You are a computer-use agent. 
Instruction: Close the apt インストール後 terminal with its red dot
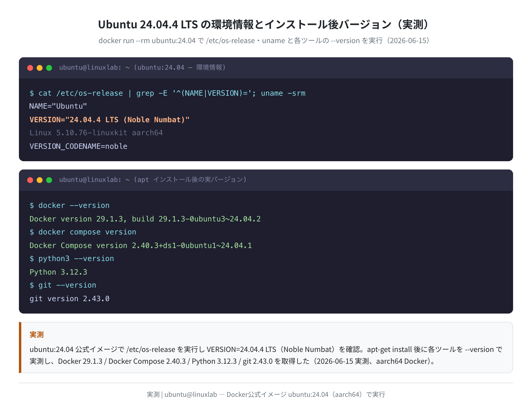(30, 180)
